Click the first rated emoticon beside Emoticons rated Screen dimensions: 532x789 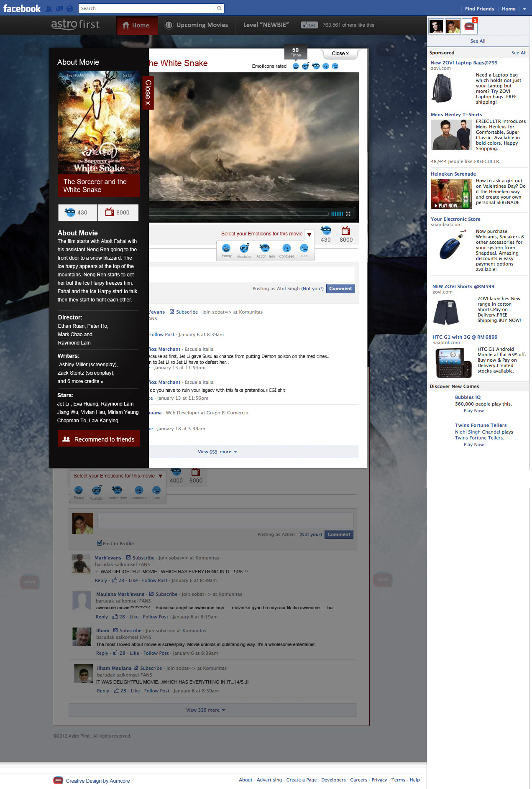pos(296,66)
